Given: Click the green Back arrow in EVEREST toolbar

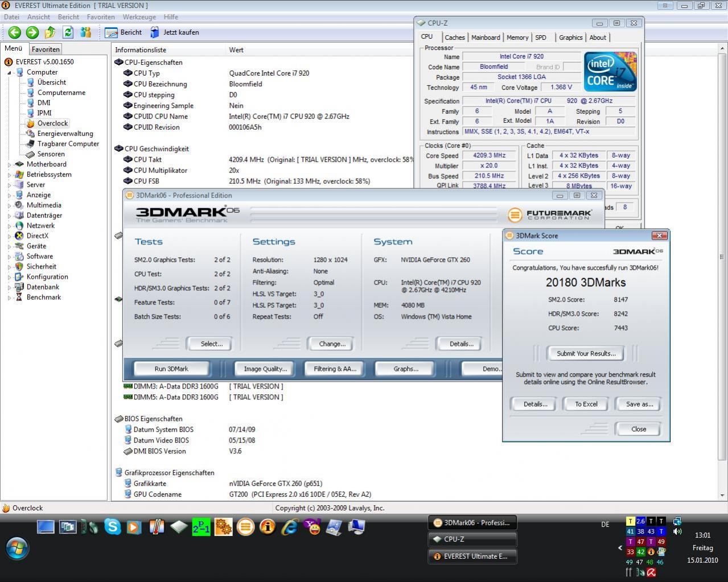Looking at the screenshot, I should click(x=15, y=32).
